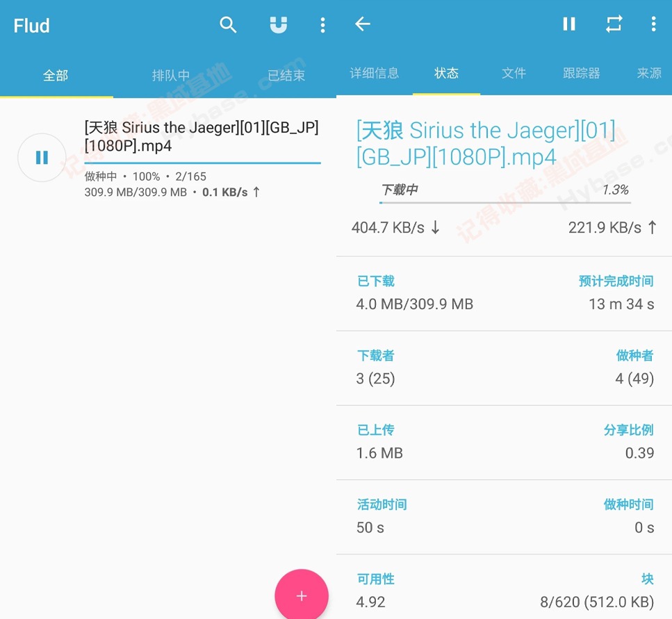The image size is (672, 619).
Task: Open left panel overflow menu
Action: pos(322,25)
